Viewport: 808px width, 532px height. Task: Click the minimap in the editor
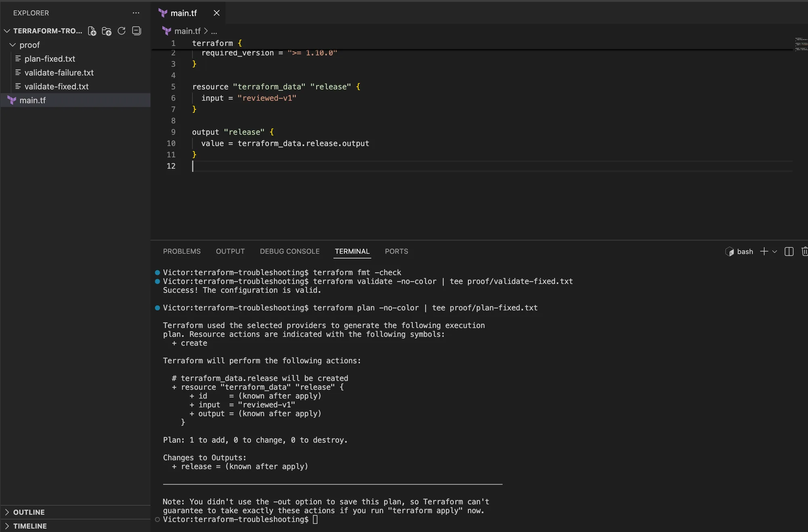[x=801, y=44]
